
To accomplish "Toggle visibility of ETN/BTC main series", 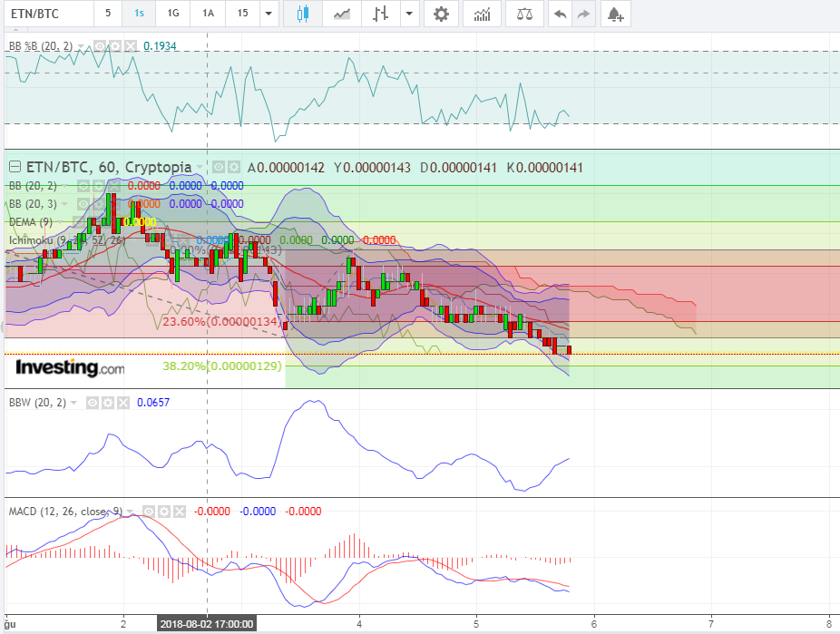I will [x=218, y=167].
